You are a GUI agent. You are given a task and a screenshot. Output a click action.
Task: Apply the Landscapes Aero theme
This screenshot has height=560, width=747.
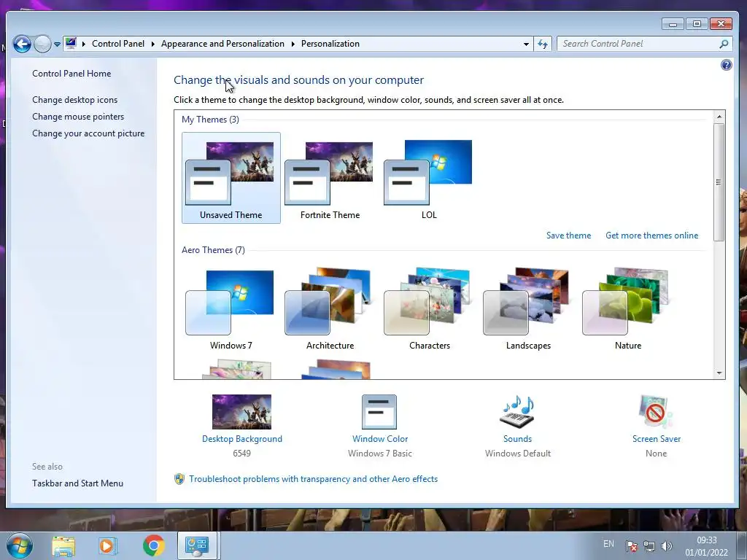click(x=528, y=308)
